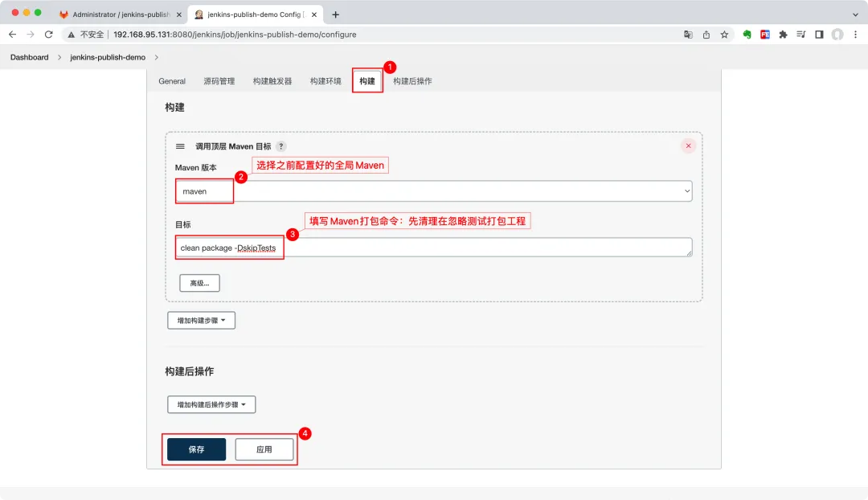Switch to 构建后操作 tab
Viewport: 868px width, 500px height.
click(412, 81)
